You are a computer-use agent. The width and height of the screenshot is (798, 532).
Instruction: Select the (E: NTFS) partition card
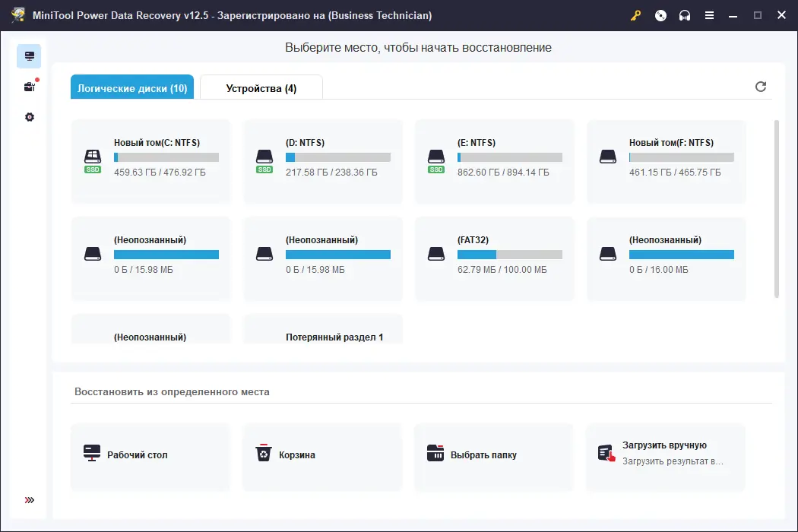[x=494, y=161]
